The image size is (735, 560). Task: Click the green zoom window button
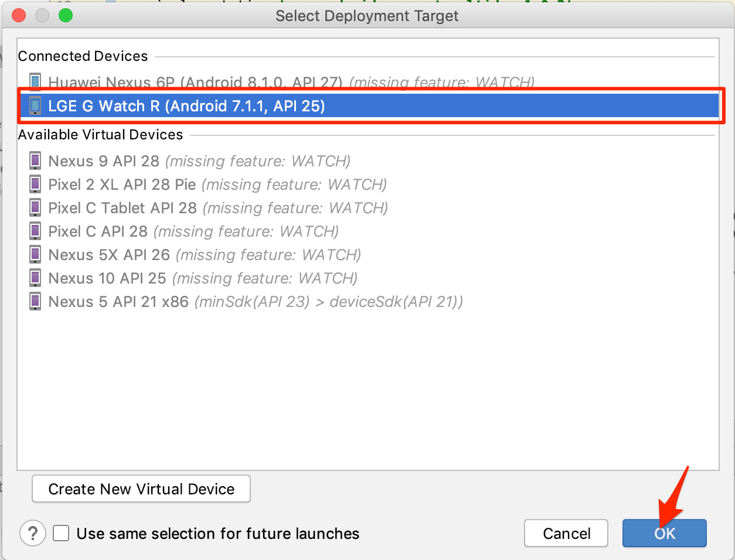pyautogui.click(x=66, y=15)
